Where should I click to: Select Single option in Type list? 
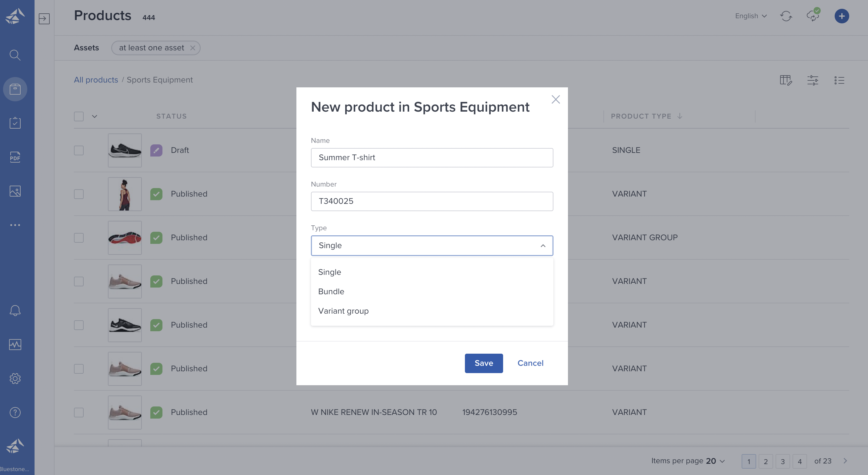tap(432, 272)
